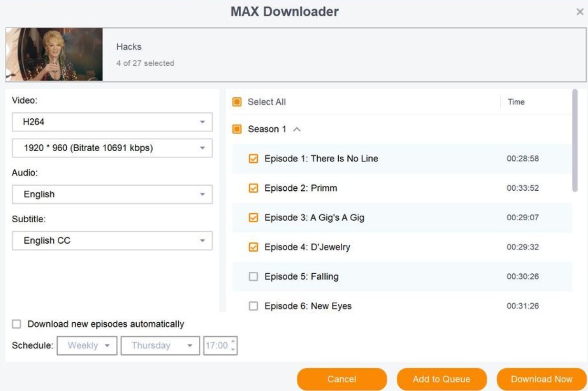This screenshot has height=391, width=588.
Task: Uncheck Episode 2: Primm
Action: click(253, 188)
